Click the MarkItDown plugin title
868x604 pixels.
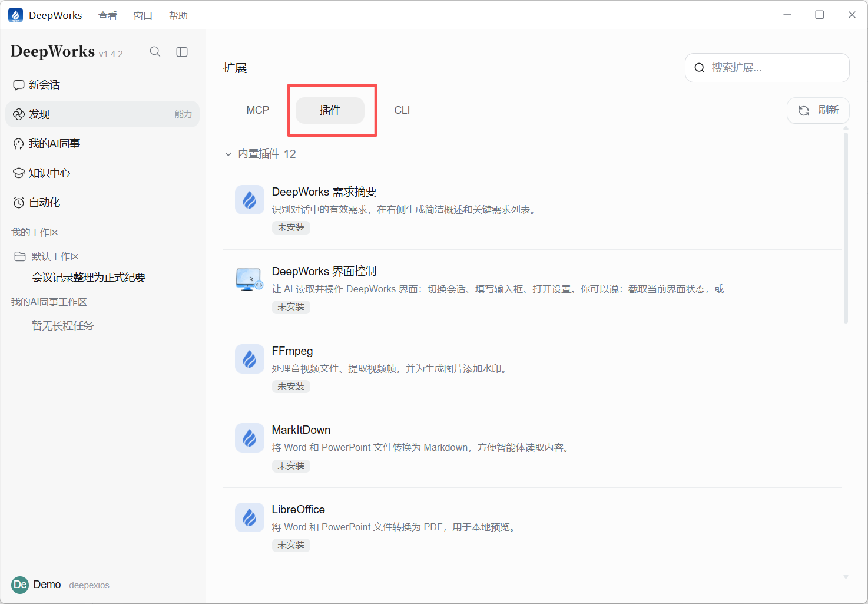click(301, 430)
